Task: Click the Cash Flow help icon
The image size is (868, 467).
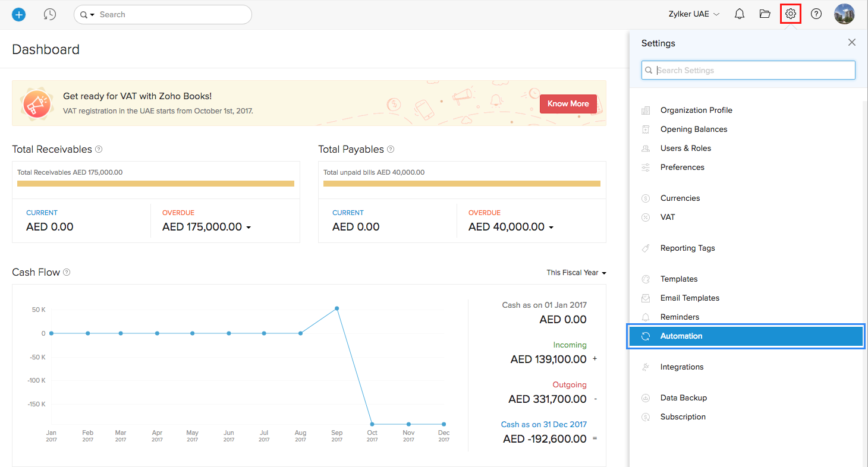Action: (x=67, y=273)
